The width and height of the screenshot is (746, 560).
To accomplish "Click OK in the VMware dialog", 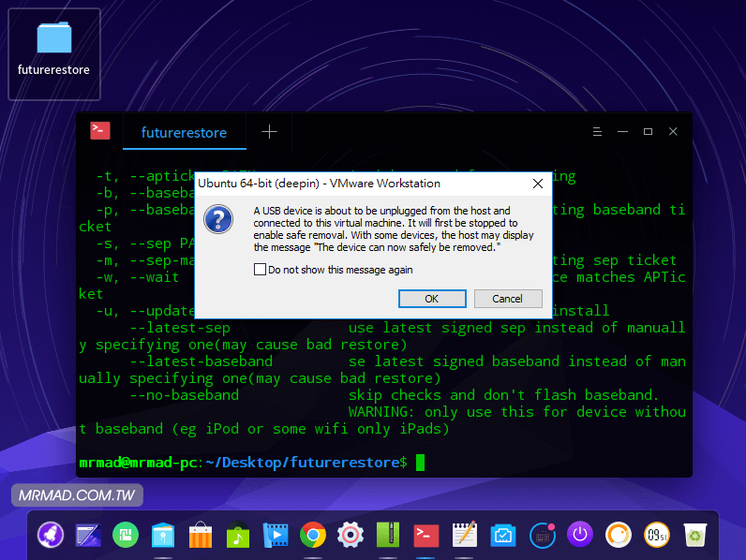I will coord(431,299).
